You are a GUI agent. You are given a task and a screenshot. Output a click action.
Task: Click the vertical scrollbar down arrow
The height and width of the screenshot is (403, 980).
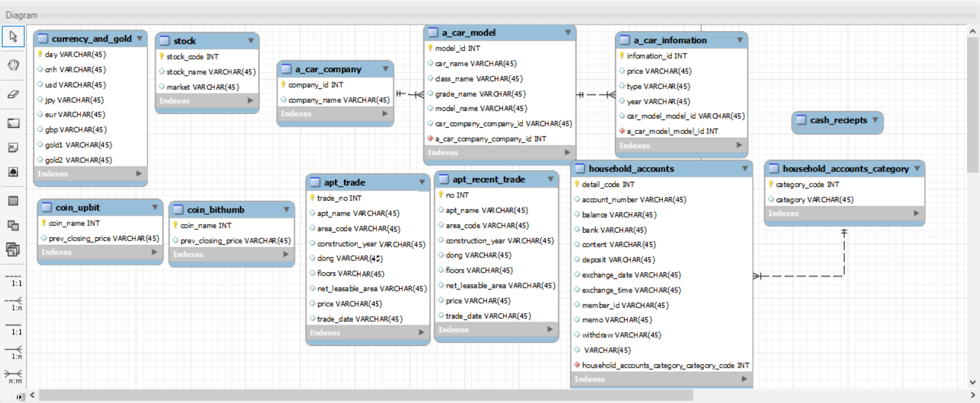[x=972, y=382]
